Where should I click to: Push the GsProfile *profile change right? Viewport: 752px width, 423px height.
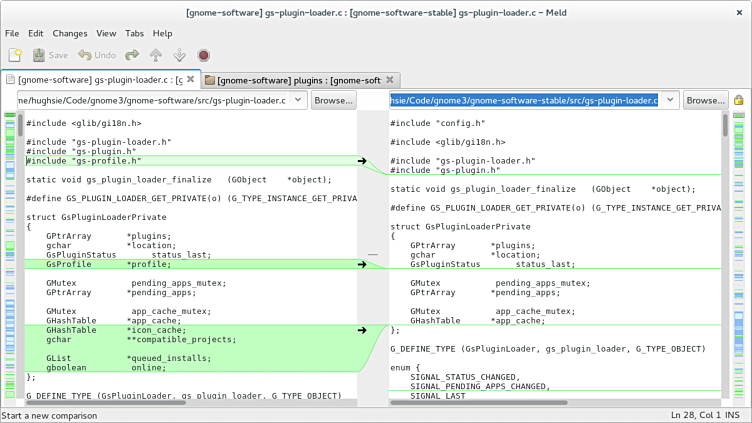tap(362, 265)
